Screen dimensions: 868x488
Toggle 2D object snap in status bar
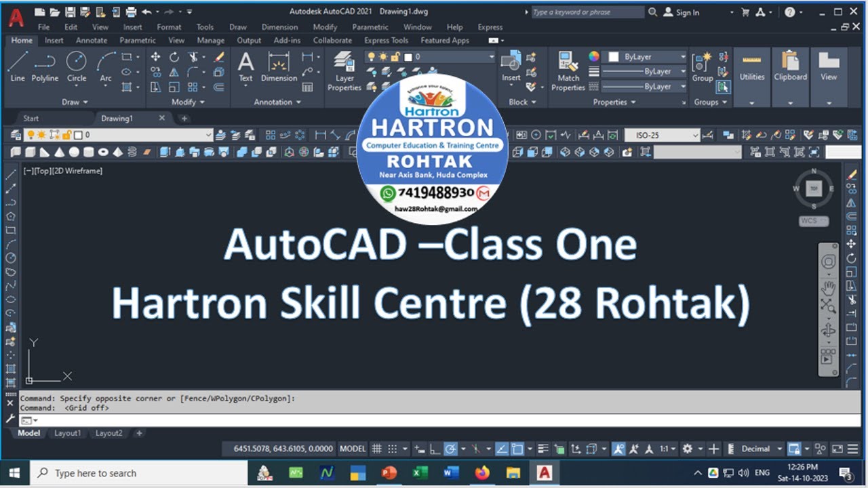click(x=517, y=449)
